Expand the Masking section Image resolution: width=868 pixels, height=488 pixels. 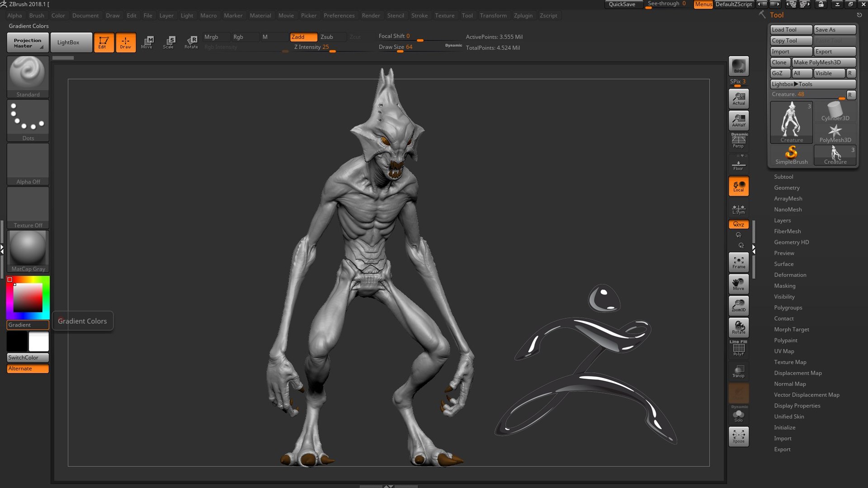[784, 286]
